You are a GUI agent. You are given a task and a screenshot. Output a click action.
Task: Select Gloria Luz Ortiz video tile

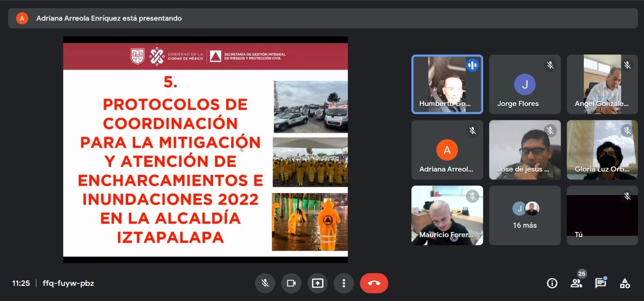(x=602, y=150)
